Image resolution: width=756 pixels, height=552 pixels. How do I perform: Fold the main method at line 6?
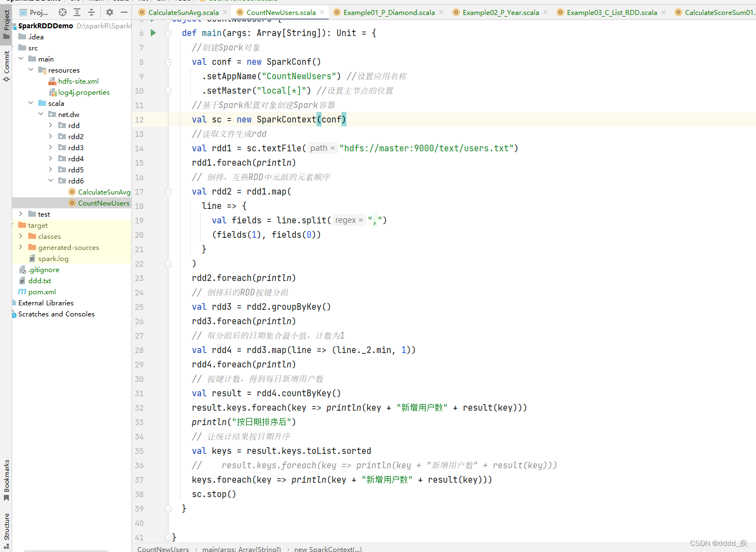168,33
